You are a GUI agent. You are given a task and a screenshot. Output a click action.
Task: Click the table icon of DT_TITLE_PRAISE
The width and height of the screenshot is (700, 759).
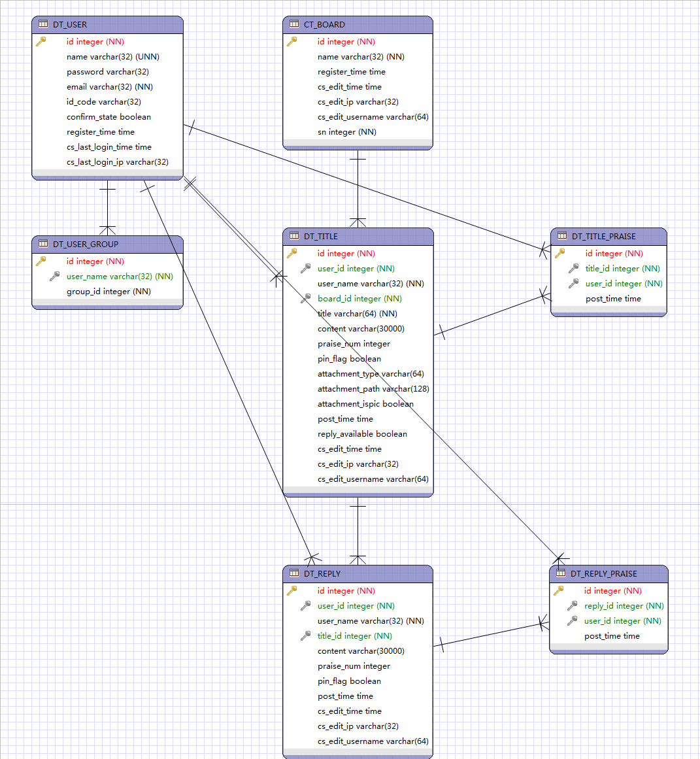pyautogui.click(x=562, y=236)
